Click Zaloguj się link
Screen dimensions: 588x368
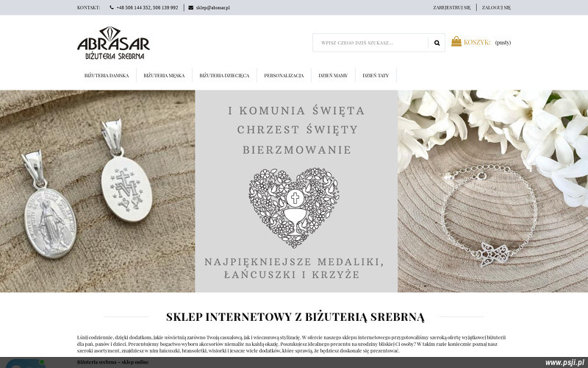point(496,7)
